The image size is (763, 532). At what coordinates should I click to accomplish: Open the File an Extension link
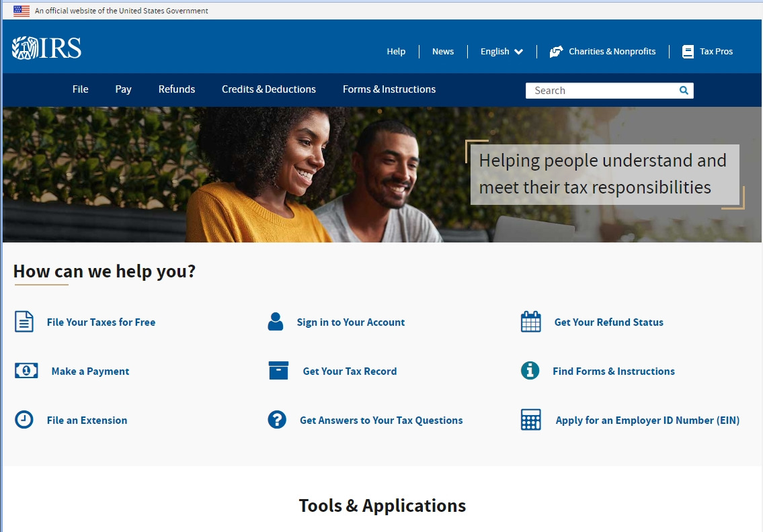(87, 420)
